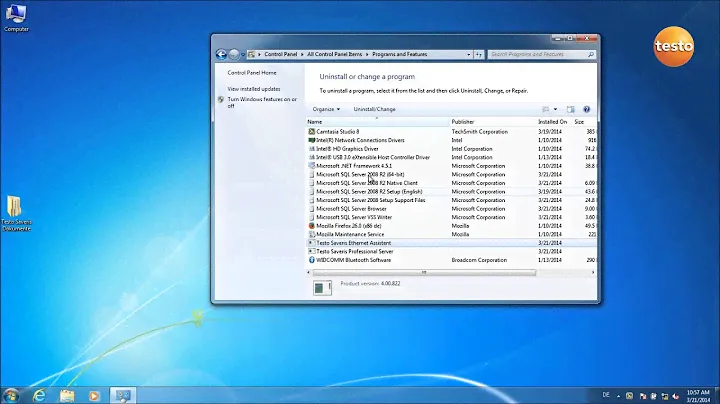Open the Organize dropdown menu
Screen dimensions: 720x404
326,109
